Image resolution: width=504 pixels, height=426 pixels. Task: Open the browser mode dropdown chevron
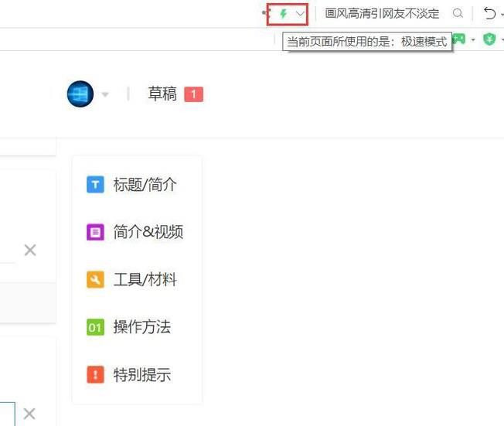click(300, 14)
